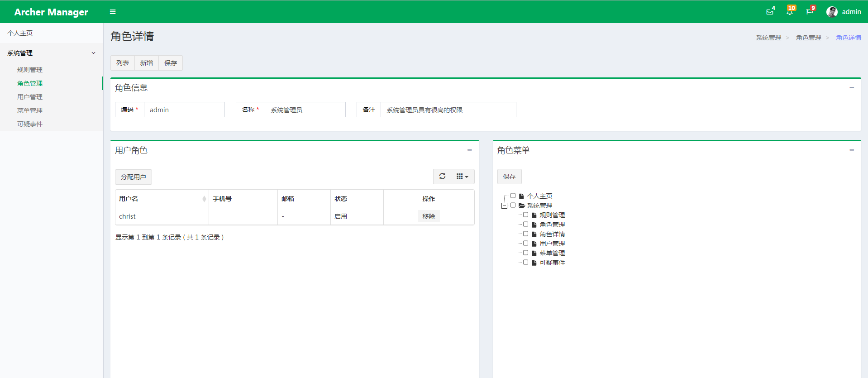This screenshot has height=378, width=868.
Task: Check the 个人主页 menu checkbox
Action: [x=513, y=196]
